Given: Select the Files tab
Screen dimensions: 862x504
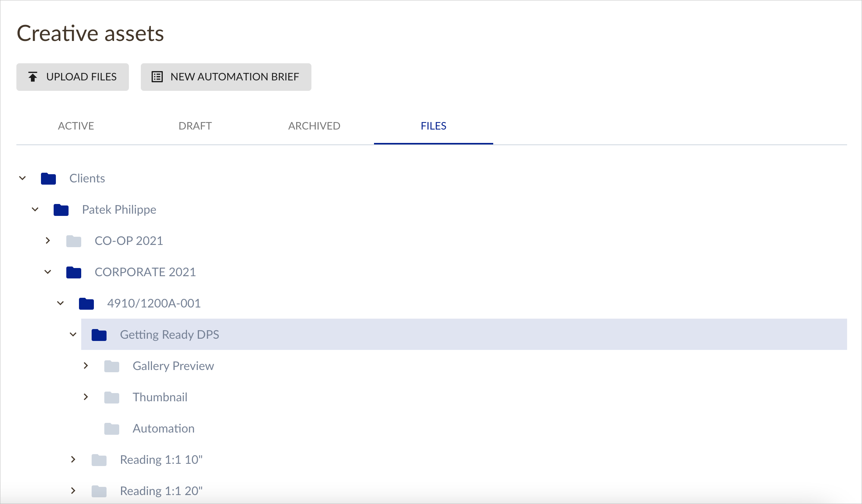Looking at the screenshot, I should click(x=434, y=126).
